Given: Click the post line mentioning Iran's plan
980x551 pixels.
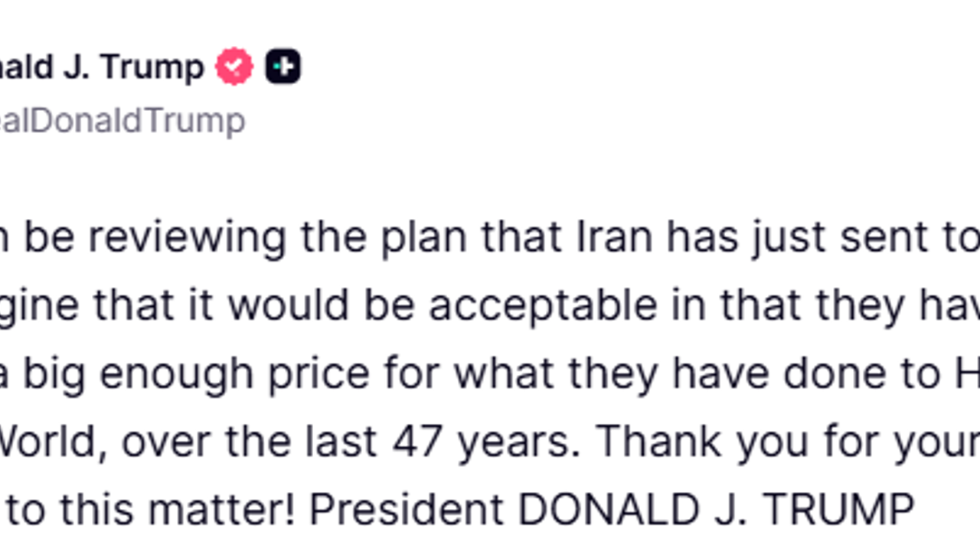Looking at the screenshot, I should pyautogui.click(x=490, y=238).
